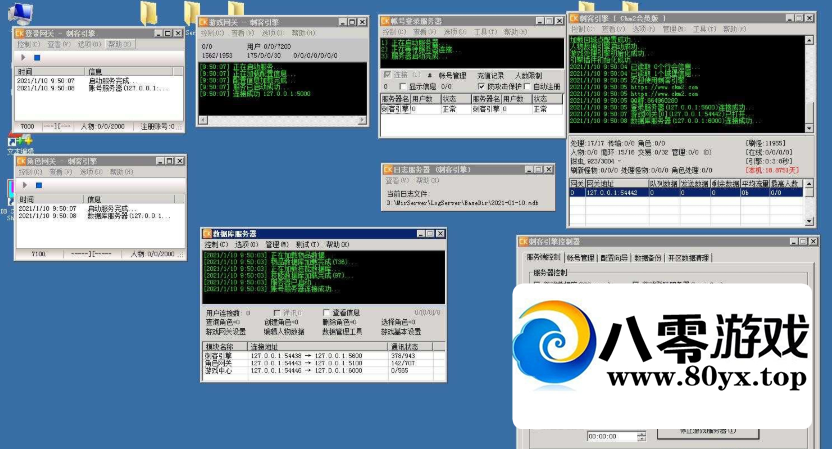Click the time field spinner arrows in 刺客引擎控制器
832x449 pixels.
642,436
